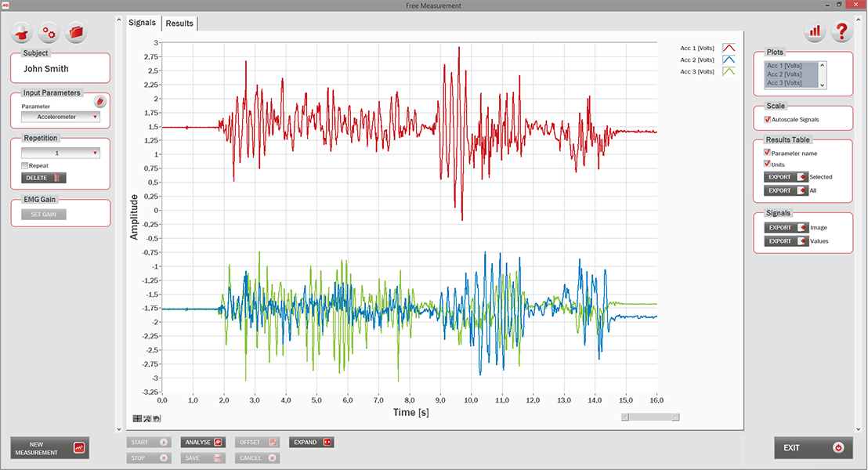
Task: Click the bar chart icon
Action: (x=816, y=31)
